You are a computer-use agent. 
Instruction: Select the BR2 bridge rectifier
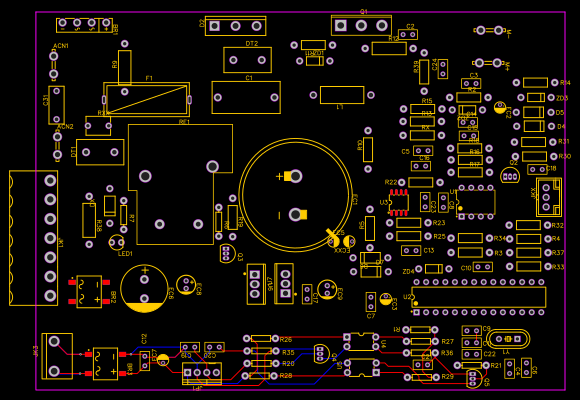click(89, 292)
